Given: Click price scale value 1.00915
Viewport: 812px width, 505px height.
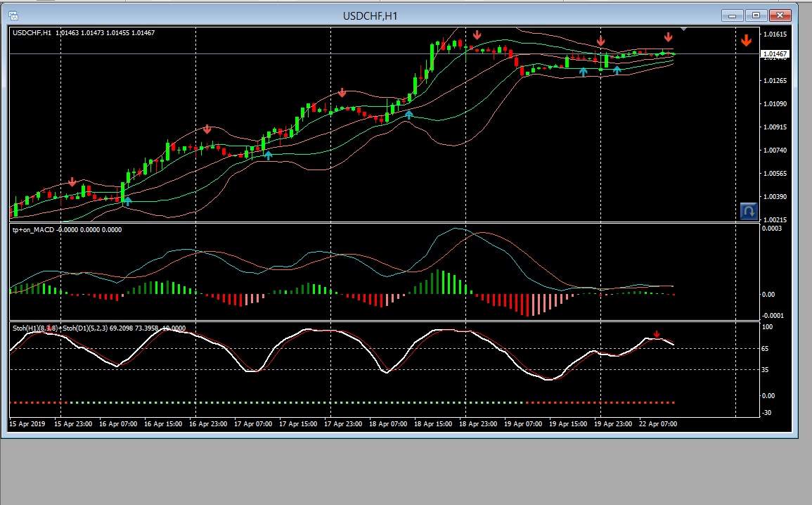Looking at the screenshot, I should (775, 127).
